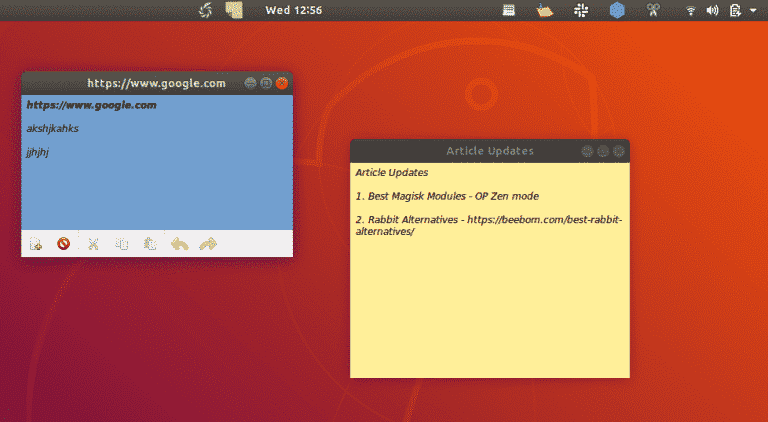
Task: Open the Slack tray icon
Action: point(581,10)
